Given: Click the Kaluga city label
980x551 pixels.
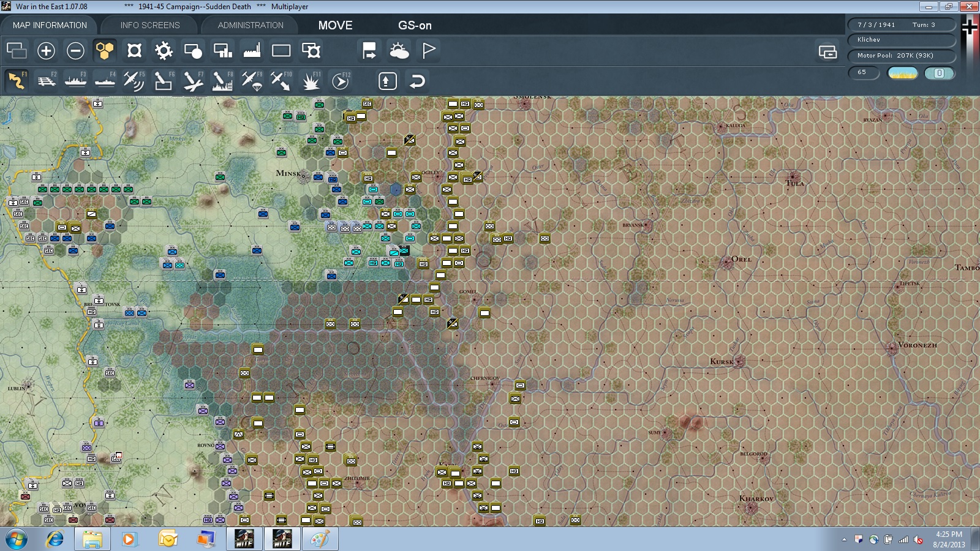Looking at the screenshot, I should (x=735, y=126).
